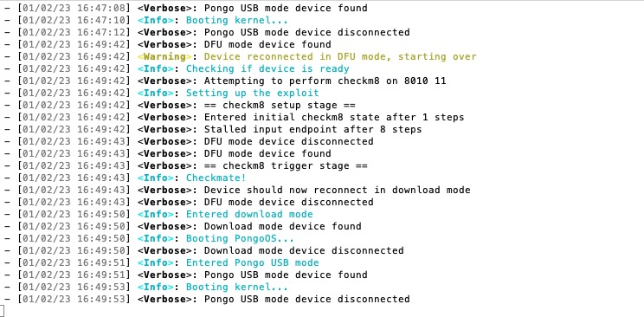Click the 'Entered Pongo USB mode' message
Viewport: 644px width, 317px height.
(252, 262)
